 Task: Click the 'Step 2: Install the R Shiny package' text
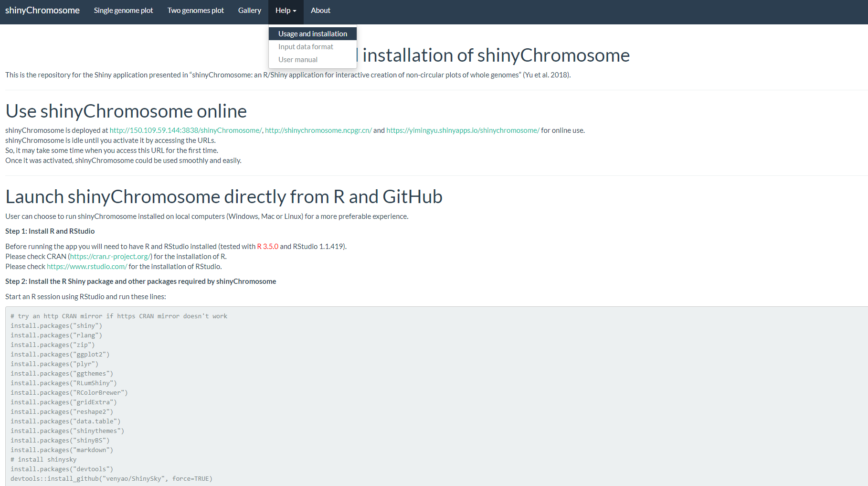[x=141, y=281]
